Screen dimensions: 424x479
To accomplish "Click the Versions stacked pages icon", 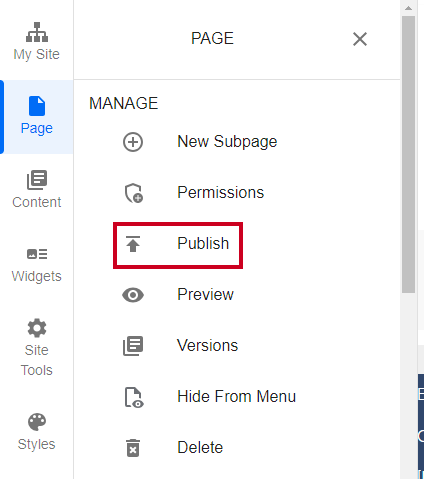I will click(x=133, y=346).
